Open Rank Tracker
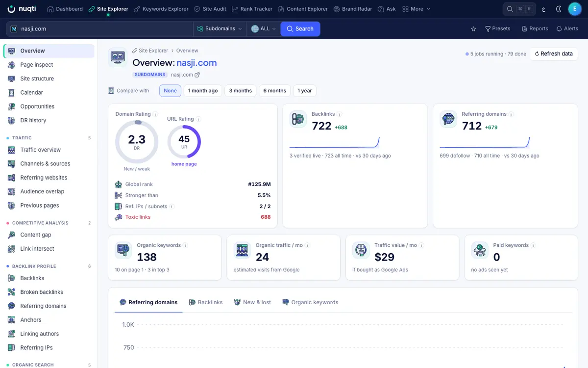The height and width of the screenshot is (368, 588). pyautogui.click(x=252, y=9)
